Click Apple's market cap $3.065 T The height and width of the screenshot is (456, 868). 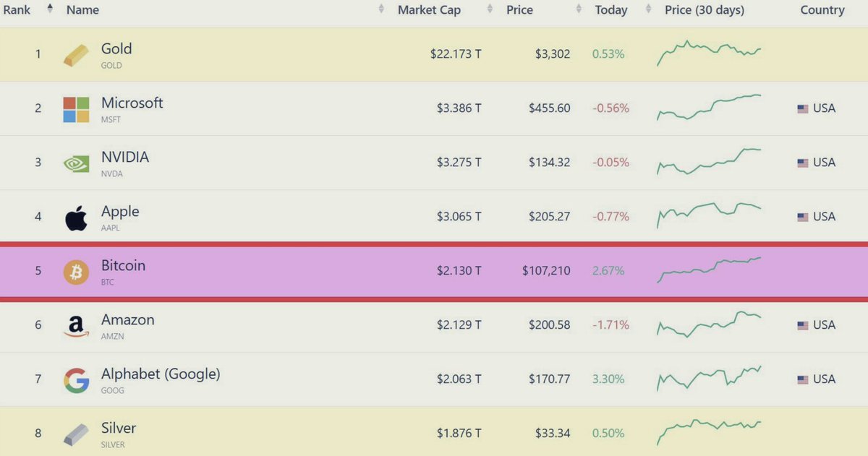coord(459,217)
